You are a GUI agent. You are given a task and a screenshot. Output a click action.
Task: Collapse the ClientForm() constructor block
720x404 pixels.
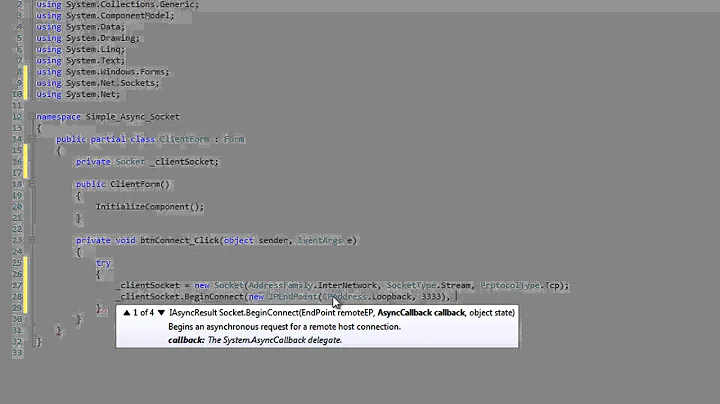tap(31, 184)
